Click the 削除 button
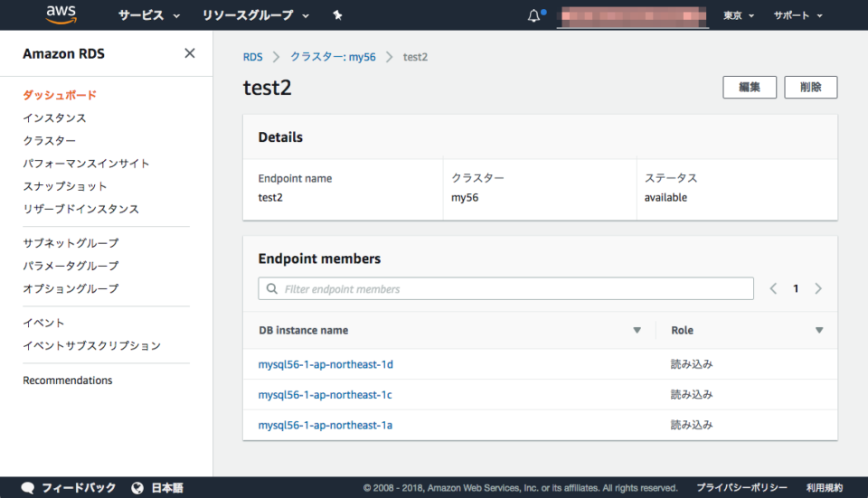The image size is (868, 498). coord(810,87)
